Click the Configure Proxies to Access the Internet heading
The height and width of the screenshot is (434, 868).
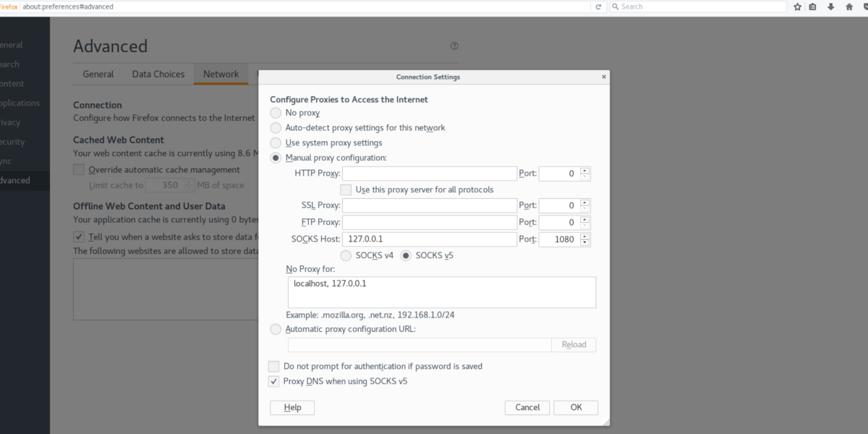(349, 99)
